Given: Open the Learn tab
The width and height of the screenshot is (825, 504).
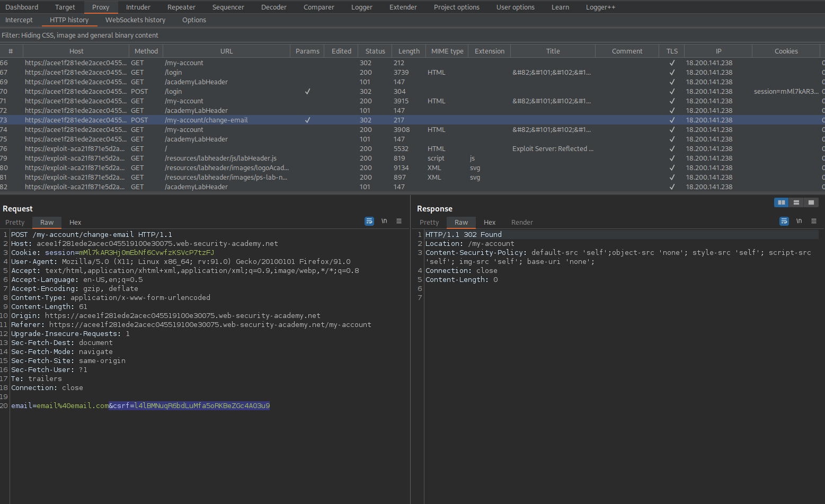Looking at the screenshot, I should tap(560, 7).
